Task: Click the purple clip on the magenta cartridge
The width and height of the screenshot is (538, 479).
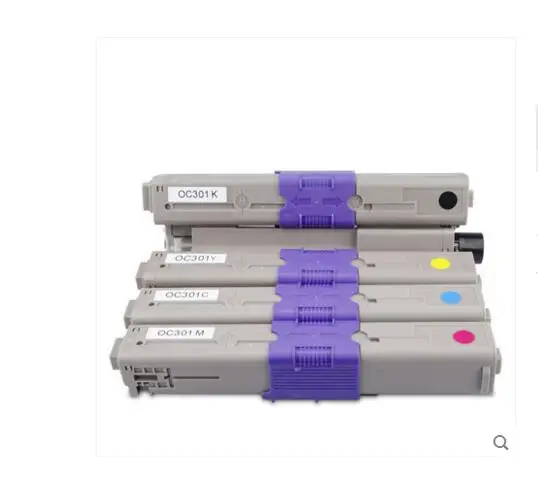Action: 313,362
